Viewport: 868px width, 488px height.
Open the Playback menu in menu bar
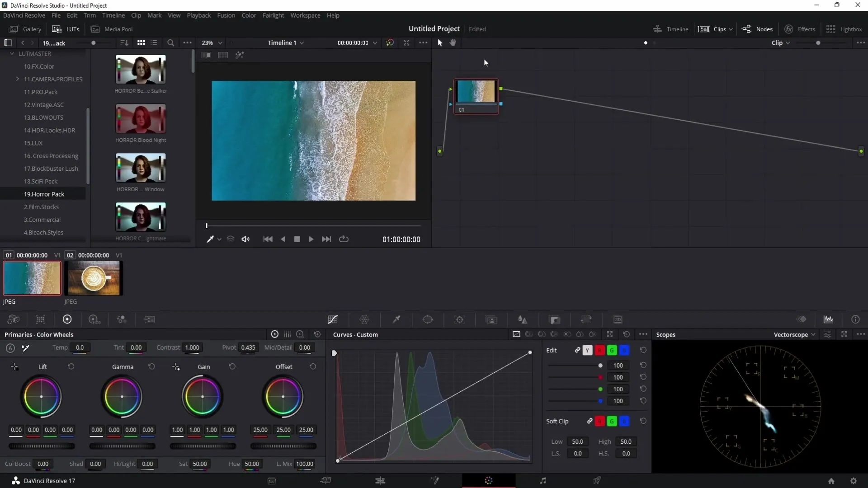click(x=198, y=15)
